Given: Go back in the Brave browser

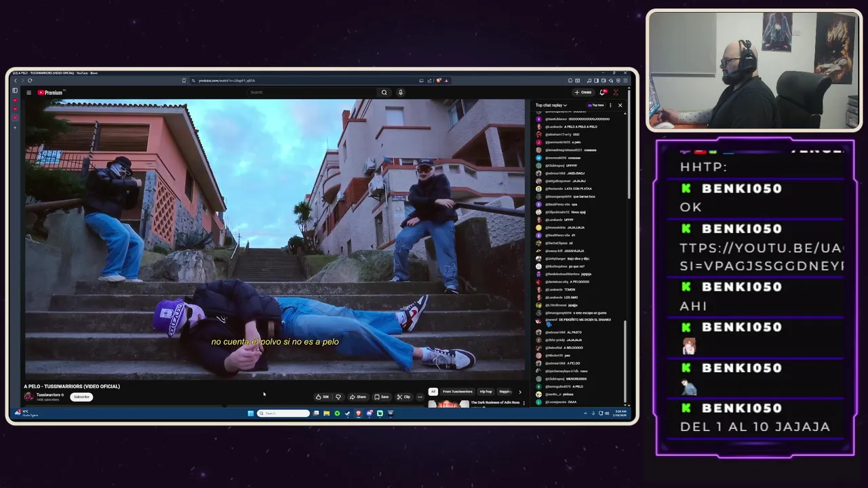Looking at the screenshot, I should (16, 81).
